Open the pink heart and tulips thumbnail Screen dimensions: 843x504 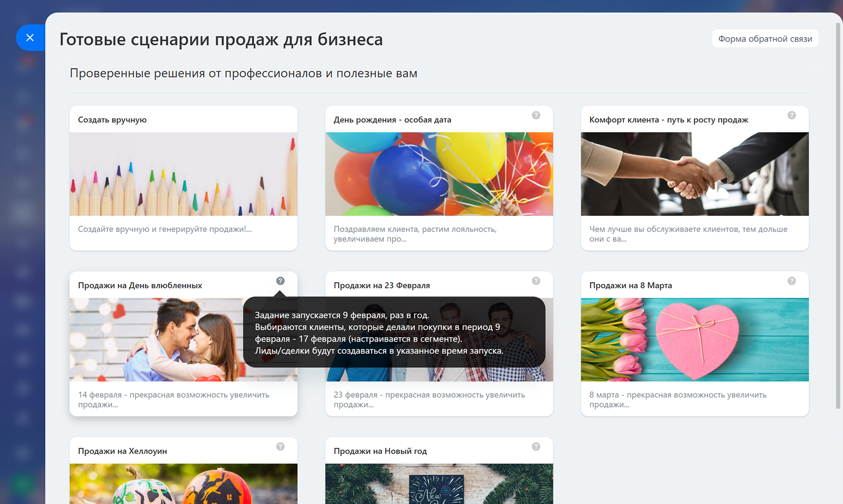695,340
